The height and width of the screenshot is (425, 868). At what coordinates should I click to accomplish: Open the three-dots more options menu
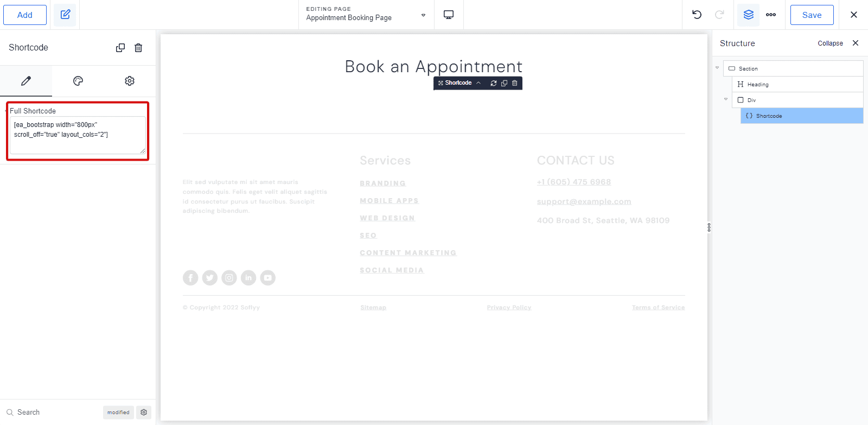tap(771, 15)
